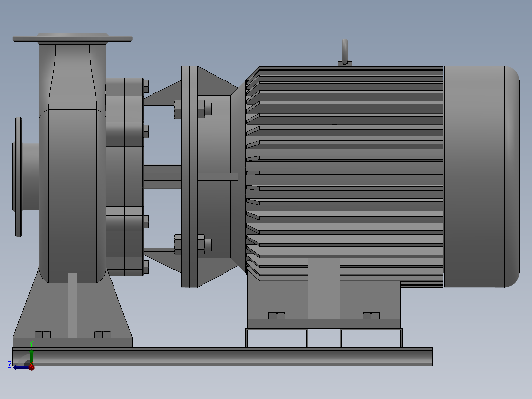Select the long base rail under the assembly
The image size is (532, 399).
(x=223, y=357)
